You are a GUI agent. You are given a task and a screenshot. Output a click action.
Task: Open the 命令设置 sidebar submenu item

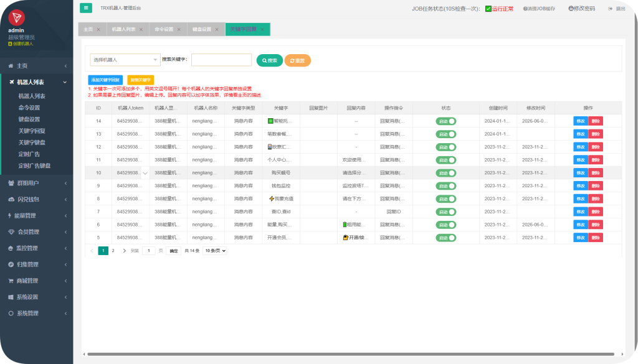pos(29,108)
